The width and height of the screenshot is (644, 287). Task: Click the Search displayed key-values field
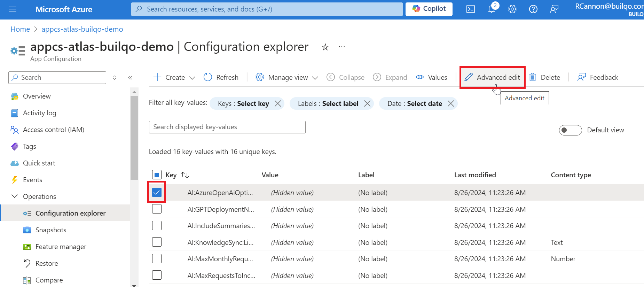227,127
